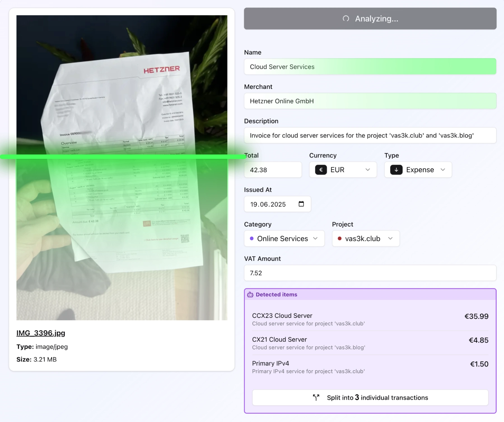
Task: Click the split-arrows icon on the split button
Action: (316, 397)
